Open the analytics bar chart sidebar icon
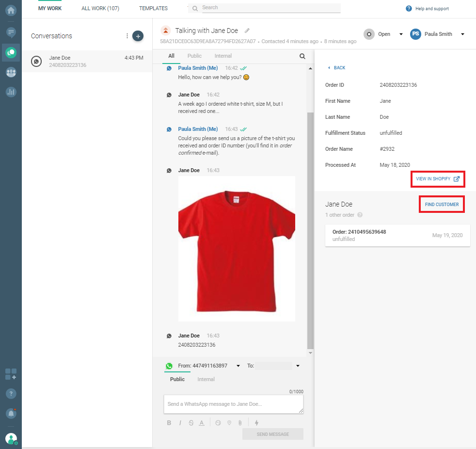The image size is (476, 449). point(11,92)
